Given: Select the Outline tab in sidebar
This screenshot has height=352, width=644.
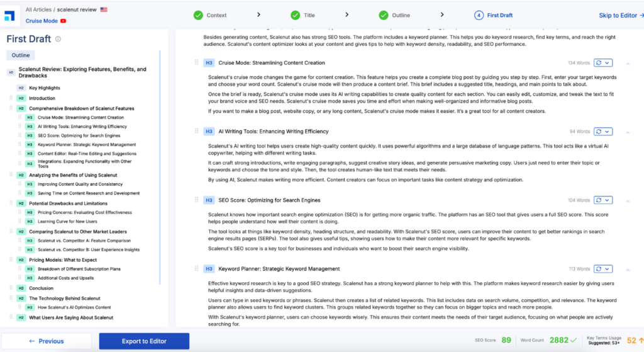Looking at the screenshot, I should [21, 55].
